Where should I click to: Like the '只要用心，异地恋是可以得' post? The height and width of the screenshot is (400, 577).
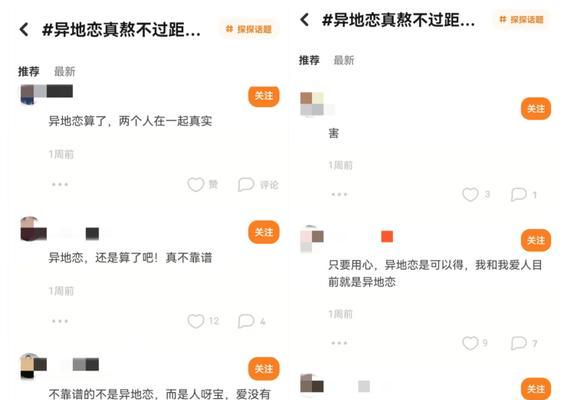(470, 343)
